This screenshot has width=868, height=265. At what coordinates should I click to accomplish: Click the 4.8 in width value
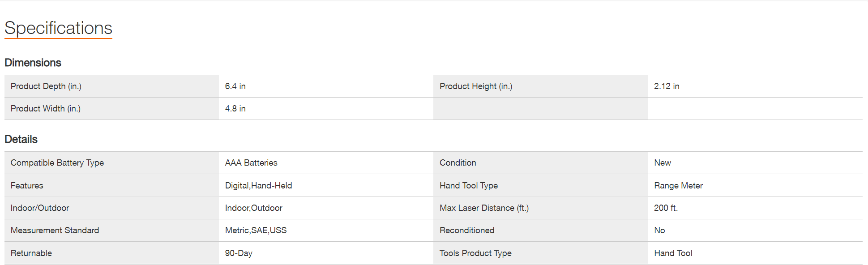[235, 109]
